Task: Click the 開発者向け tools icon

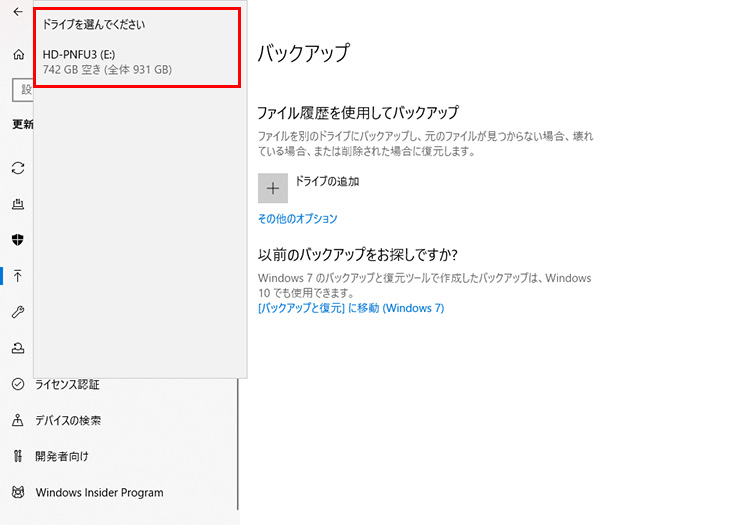Action: [x=17, y=456]
